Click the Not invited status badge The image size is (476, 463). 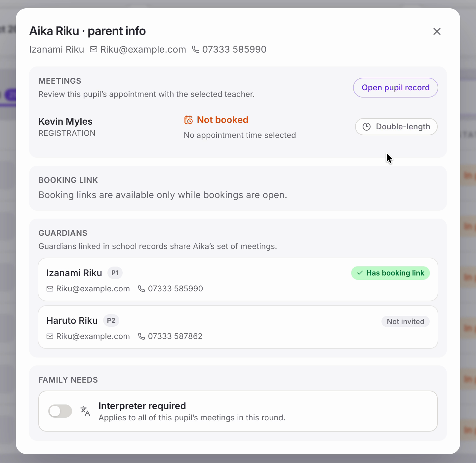pos(406,321)
